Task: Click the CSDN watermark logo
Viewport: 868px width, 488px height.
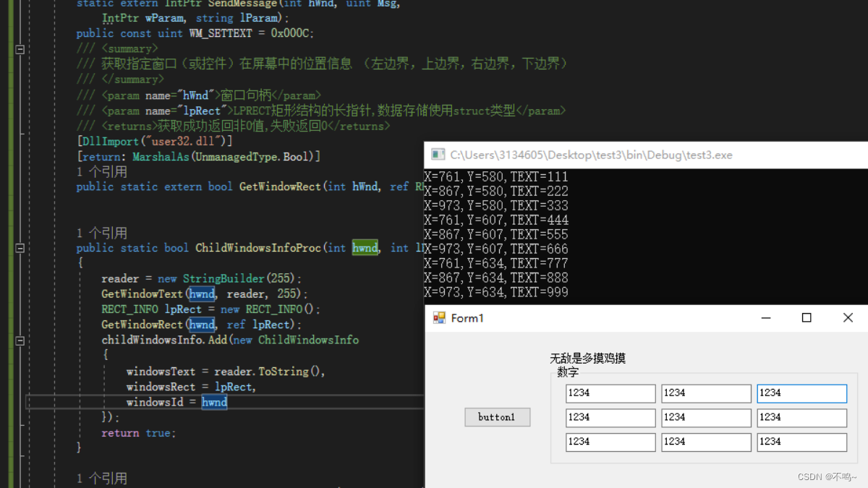Action: [x=827, y=476]
